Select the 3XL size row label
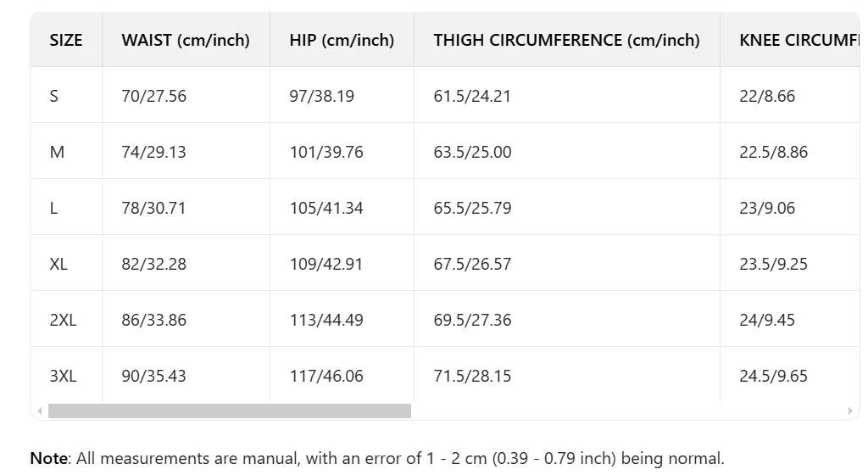 tap(63, 376)
